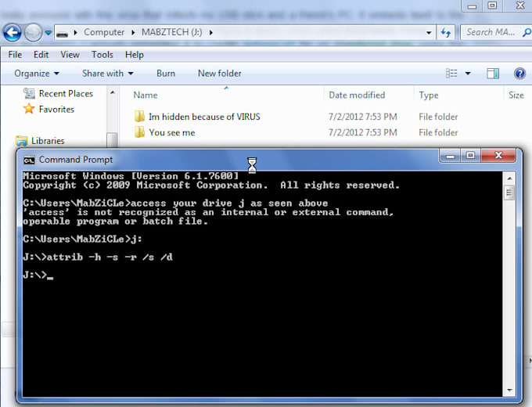The width and height of the screenshot is (532, 407).
Task: Click the Command Prompt title text
Action: point(76,160)
